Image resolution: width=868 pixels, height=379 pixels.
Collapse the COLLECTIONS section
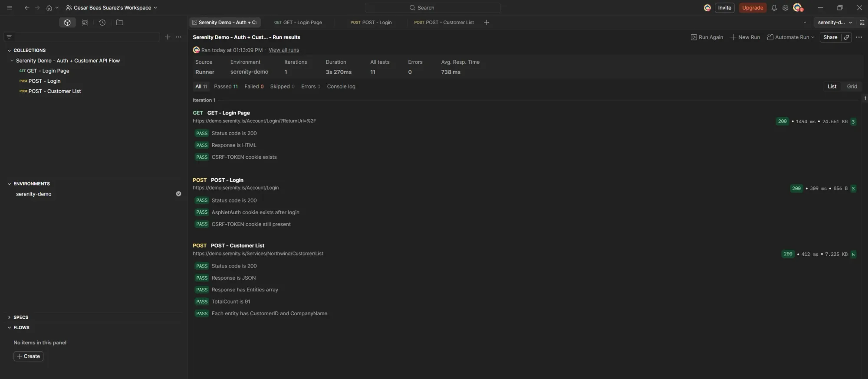tap(9, 50)
